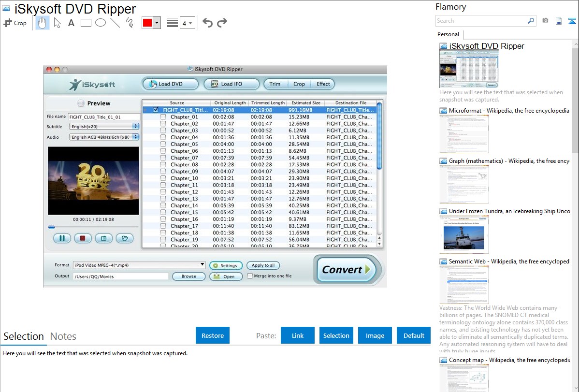This screenshot has width=579, height=392.
Task: Click the Convert button
Action: 346,269
